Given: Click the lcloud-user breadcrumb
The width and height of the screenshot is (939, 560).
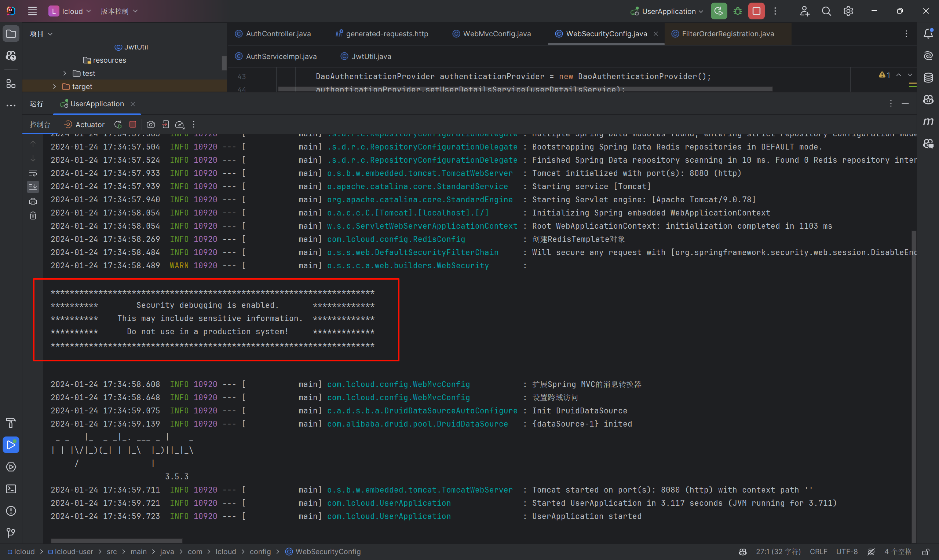Looking at the screenshot, I should pos(74,552).
